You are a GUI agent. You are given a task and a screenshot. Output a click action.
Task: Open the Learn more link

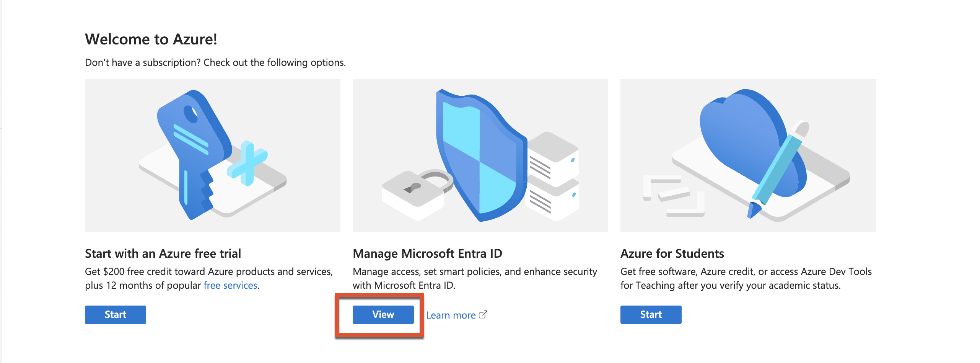[x=452, y=315]
